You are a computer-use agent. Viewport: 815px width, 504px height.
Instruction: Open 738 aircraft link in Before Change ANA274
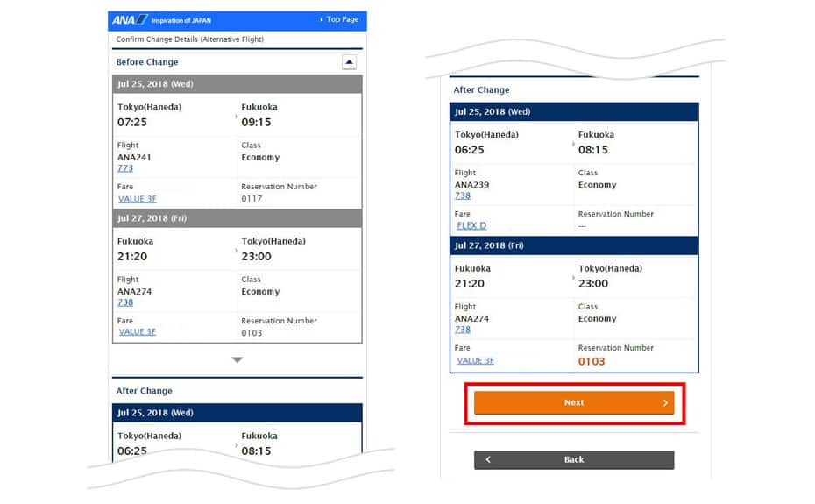[x=125, y=302]
